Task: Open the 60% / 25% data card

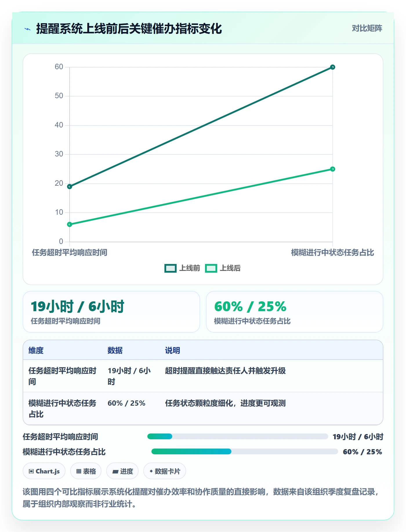Action: pyautogui.click(x=295, y=312)
